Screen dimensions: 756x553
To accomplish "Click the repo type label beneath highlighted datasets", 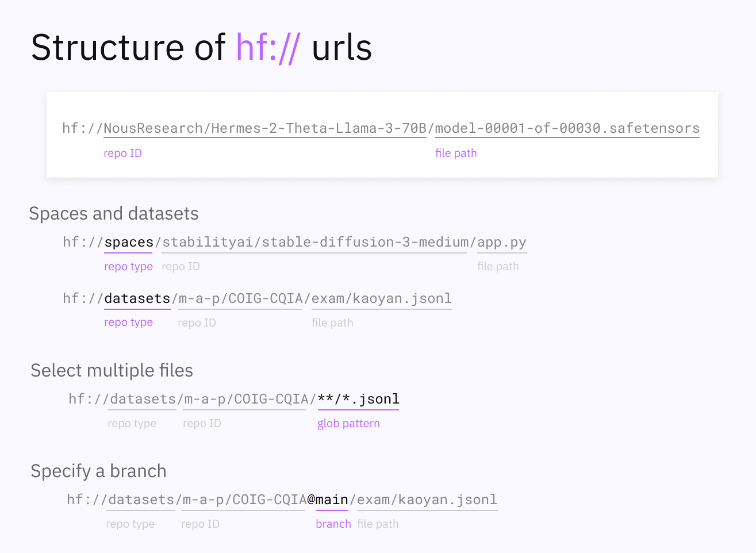I will 128,322.
